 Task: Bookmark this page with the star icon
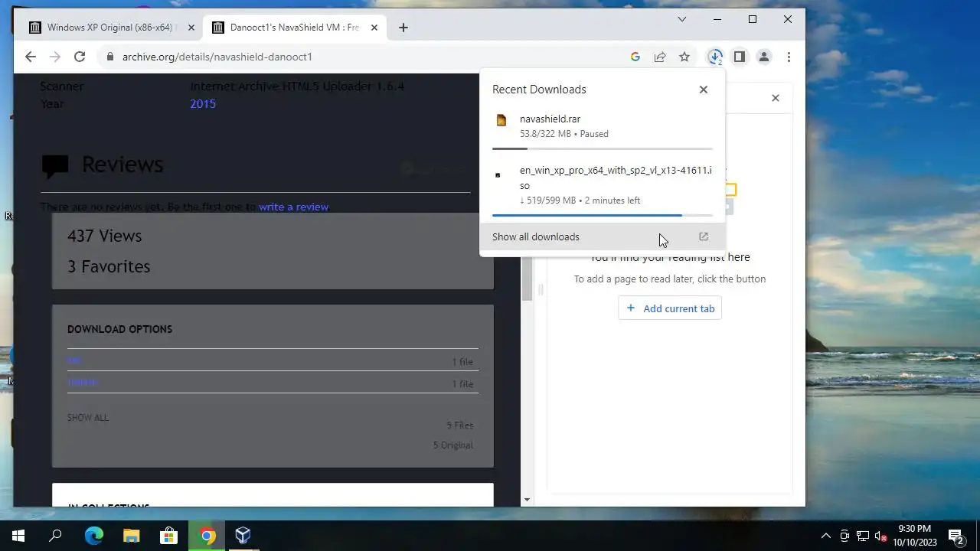coord(684,57)
